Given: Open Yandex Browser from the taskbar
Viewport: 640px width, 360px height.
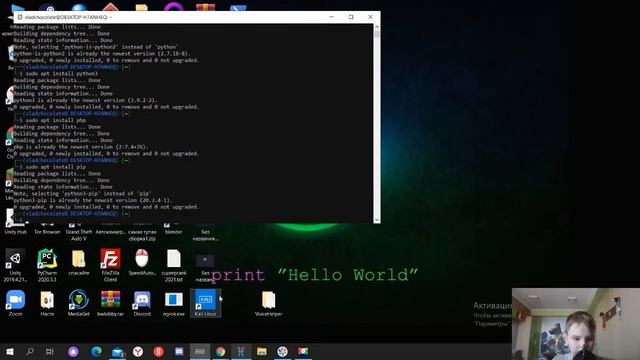Looking at the screenshot, I should 138,351.
